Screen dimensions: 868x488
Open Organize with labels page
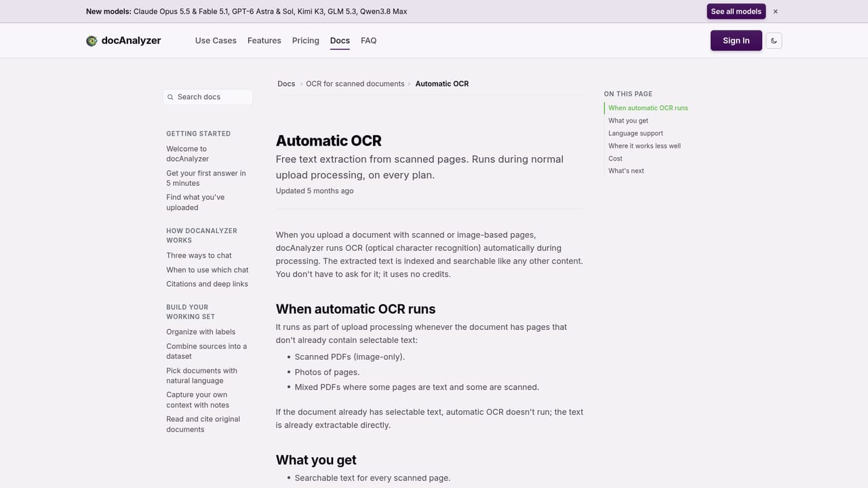point(201,332)
